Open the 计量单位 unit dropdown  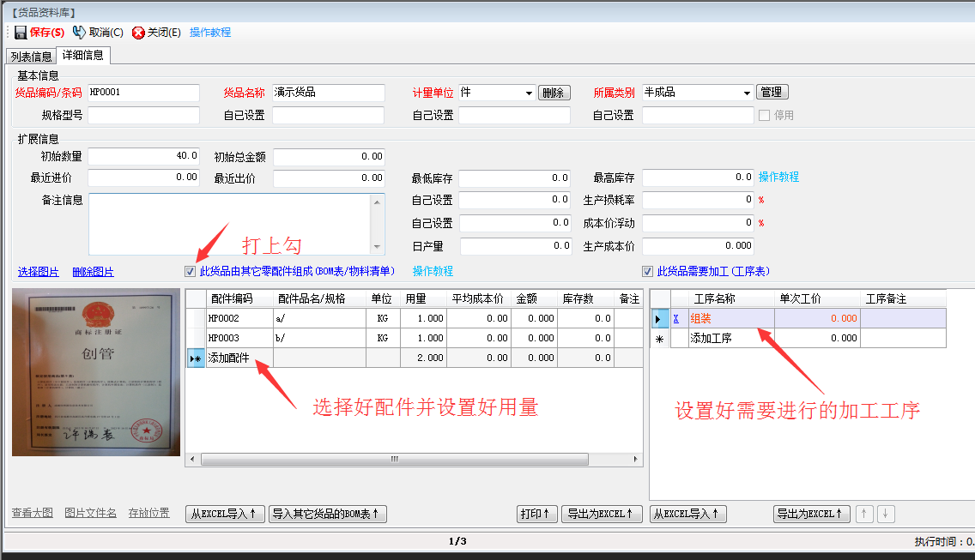530,92
